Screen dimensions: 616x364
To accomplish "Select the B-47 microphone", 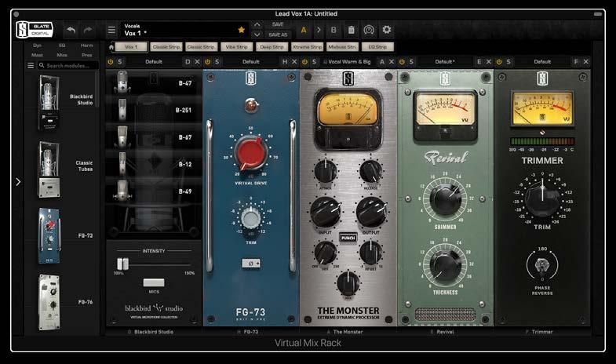I will (154, 83).
